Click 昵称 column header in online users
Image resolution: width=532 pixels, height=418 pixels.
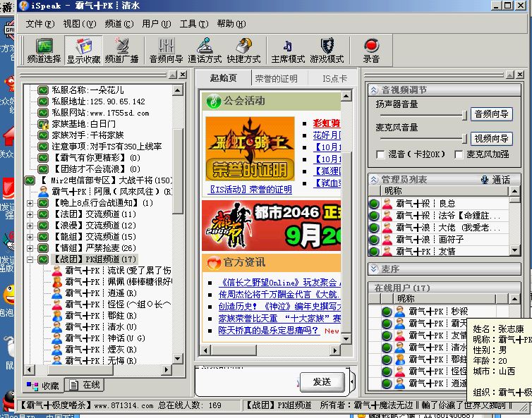point(445,299)
